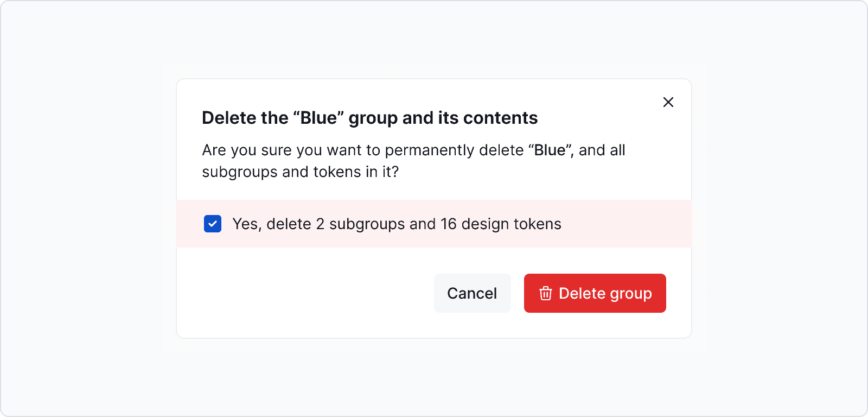Click the Cancel button

[x=472, y=293]
